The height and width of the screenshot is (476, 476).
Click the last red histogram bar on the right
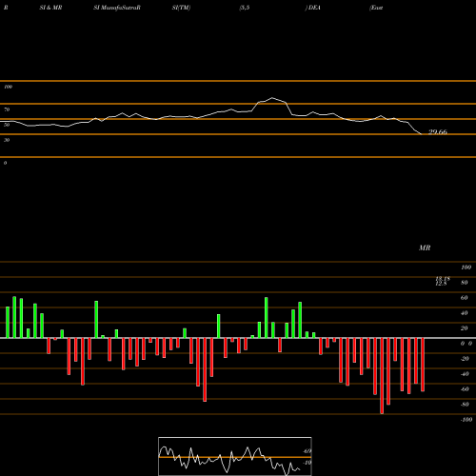(423, 365)
